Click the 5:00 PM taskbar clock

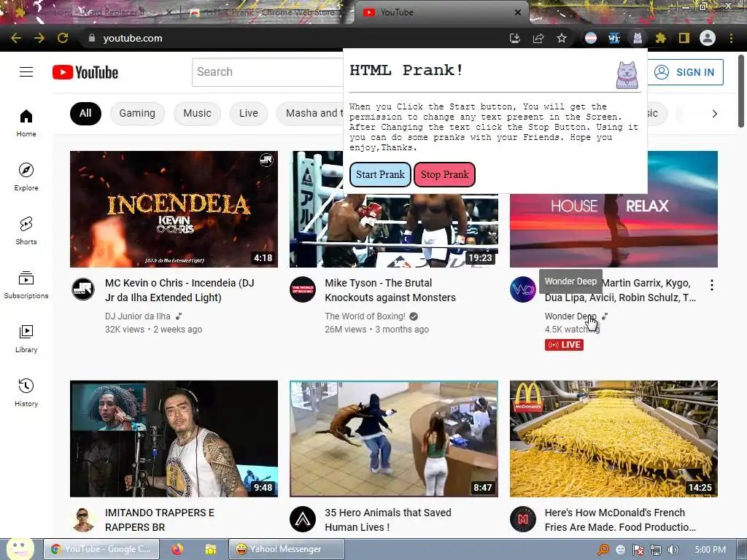click(710, 550)
